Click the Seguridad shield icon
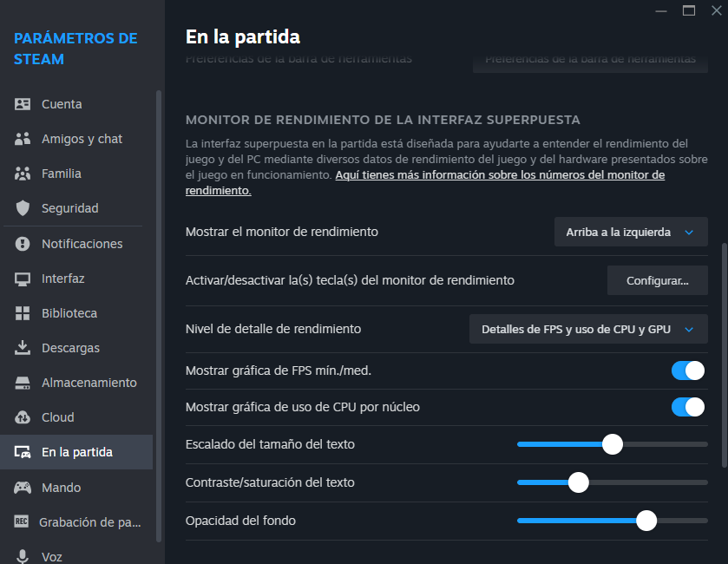The image size is (728, 564). tap(23, 208)
